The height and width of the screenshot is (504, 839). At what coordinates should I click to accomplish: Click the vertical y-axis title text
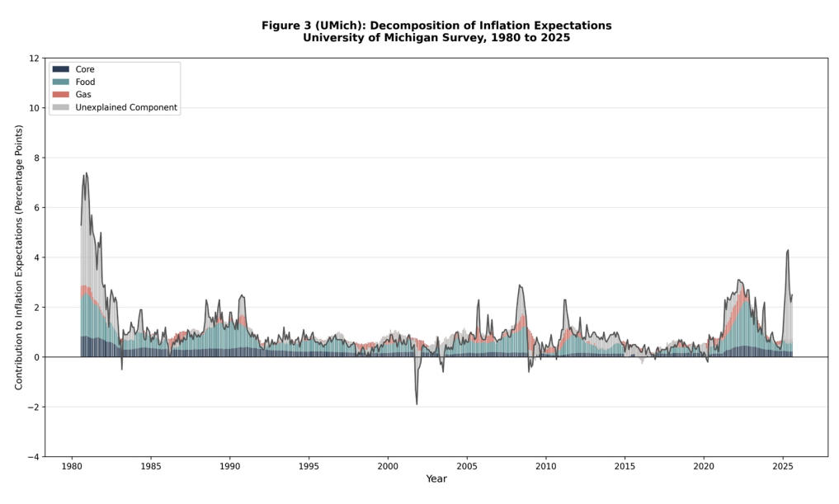[x=19, y=257]
